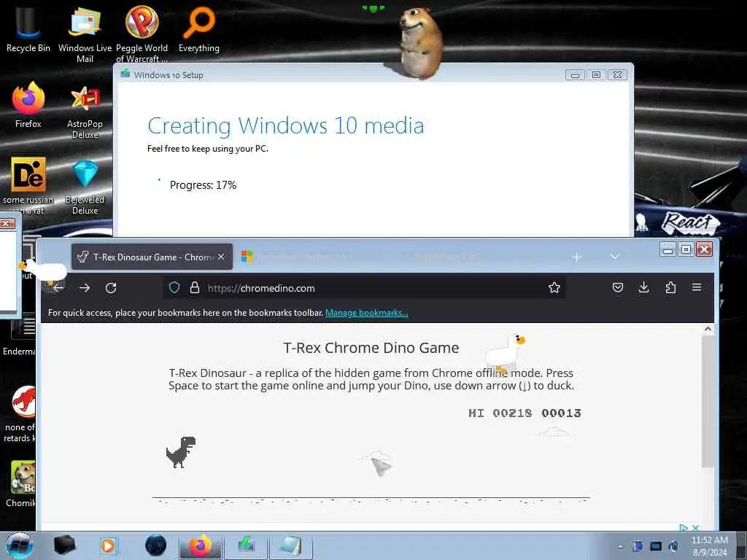The image size is (747, 560).
Task: Click the Manage bookmarks link
Action: (x=366, y=313)
